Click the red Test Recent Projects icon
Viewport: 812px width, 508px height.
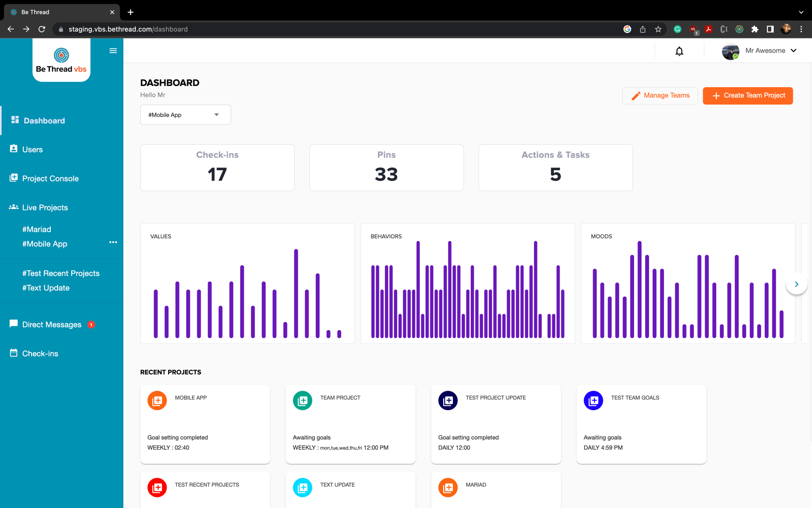[x=157, y=488]
